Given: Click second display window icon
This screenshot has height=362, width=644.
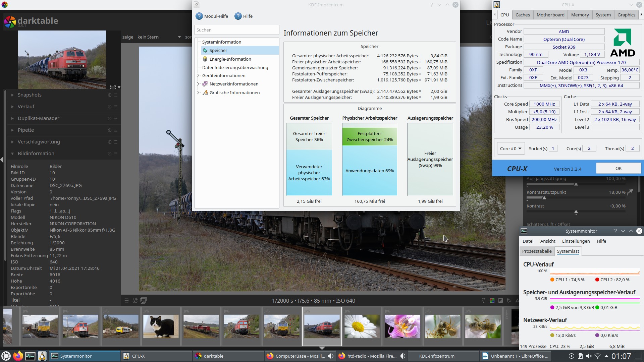Looking at the screenshot, I should point(144,301).
